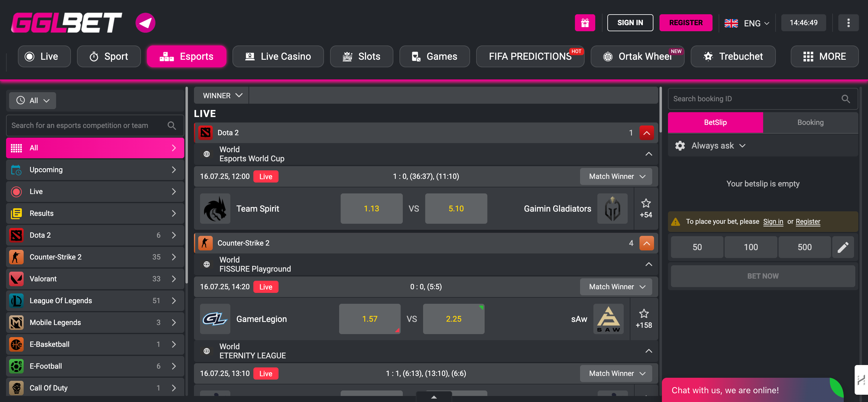
Task: Open the Live navigation tab
Action: (x=44, y=56)
